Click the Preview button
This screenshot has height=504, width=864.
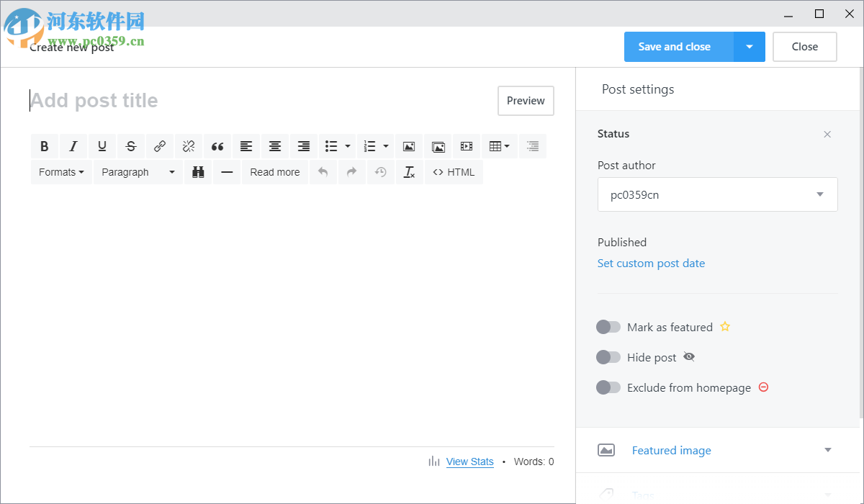pos(526,101)
